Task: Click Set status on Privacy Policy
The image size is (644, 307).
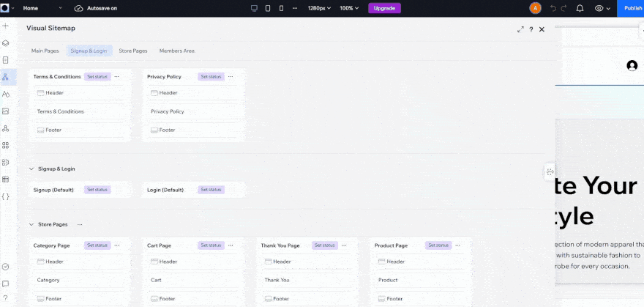Action: [209, 76]
